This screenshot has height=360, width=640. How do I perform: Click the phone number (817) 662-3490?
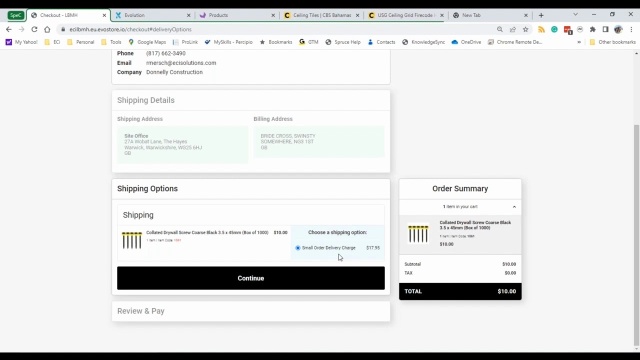pyautogui.click(x=166, y=53)
